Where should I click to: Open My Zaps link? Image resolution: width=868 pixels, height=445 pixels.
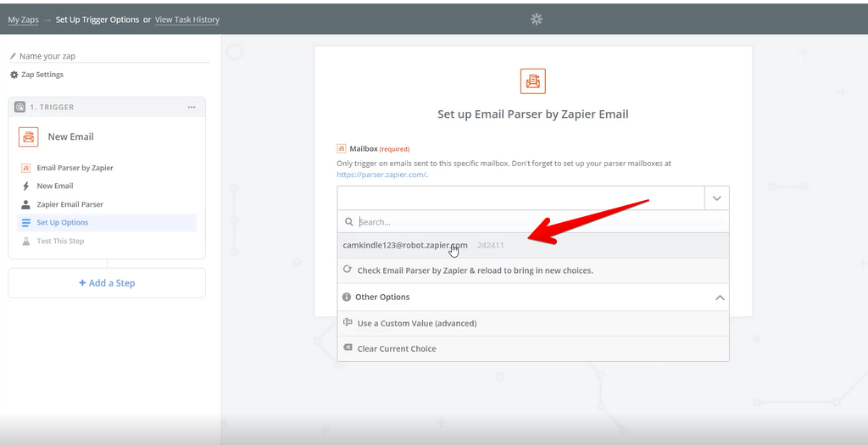(23, 19)
